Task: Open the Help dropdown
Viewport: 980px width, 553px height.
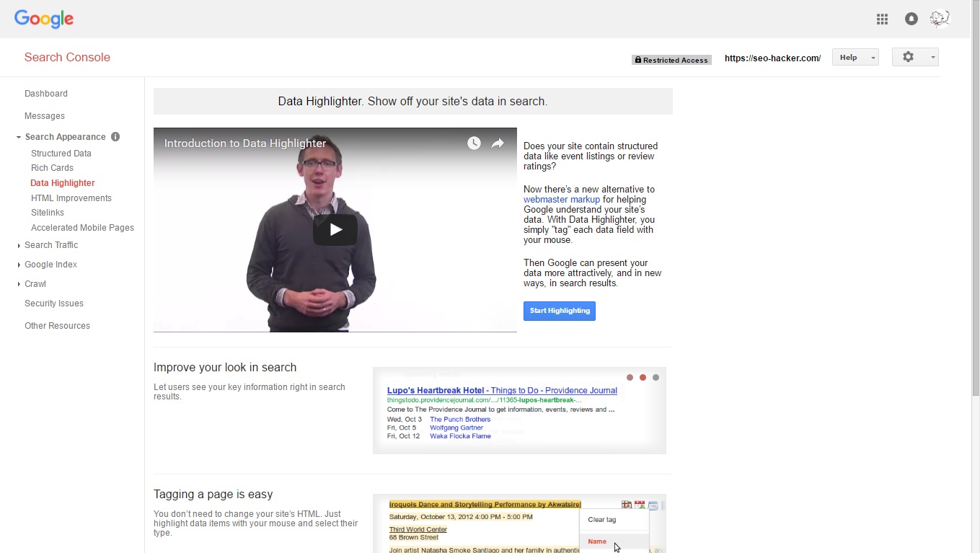Action: [855, 58]
